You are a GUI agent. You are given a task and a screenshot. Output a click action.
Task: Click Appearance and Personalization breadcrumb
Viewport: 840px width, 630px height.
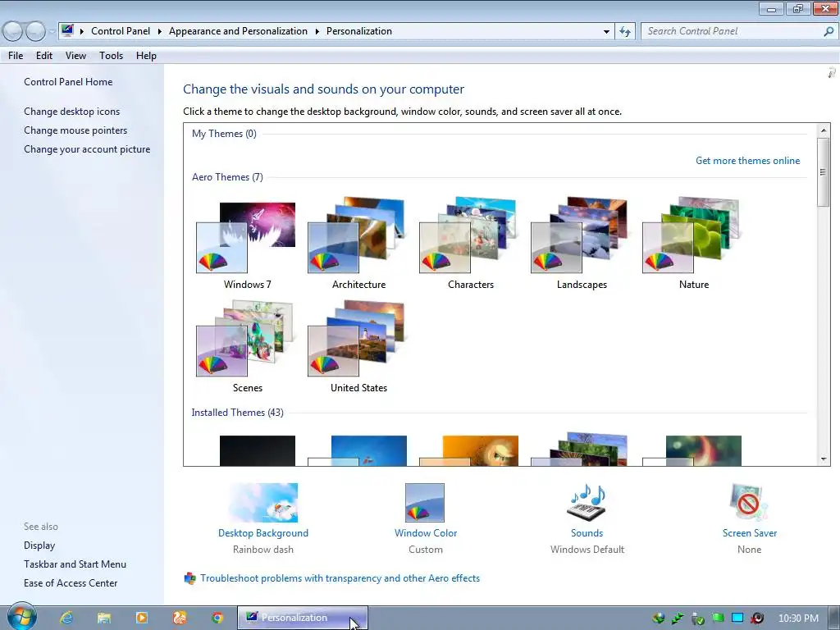coord(238,31)
